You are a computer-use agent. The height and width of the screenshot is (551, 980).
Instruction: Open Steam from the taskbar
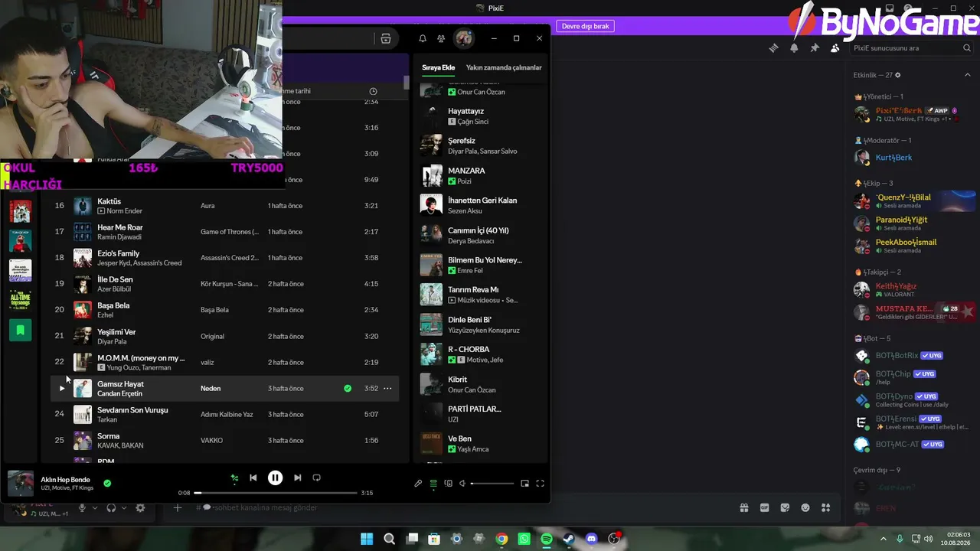point(569,539)
